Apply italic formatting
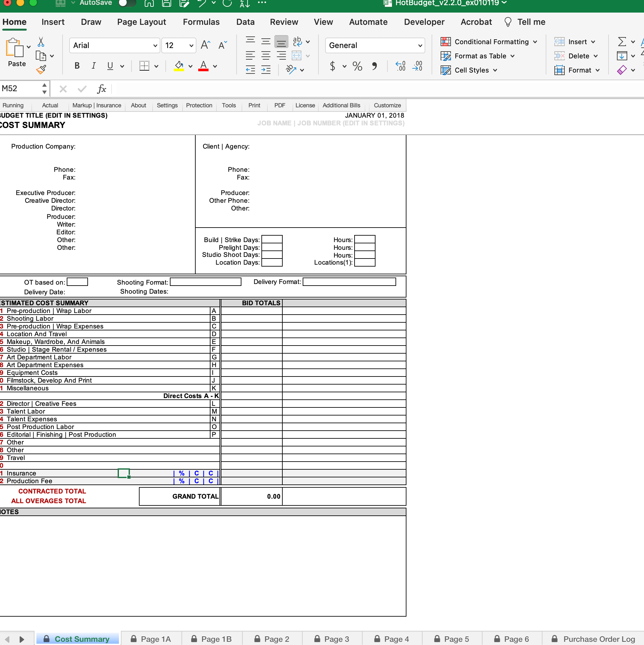The height and width of the screenshot is (645, 644). click(x=93, y=66)
